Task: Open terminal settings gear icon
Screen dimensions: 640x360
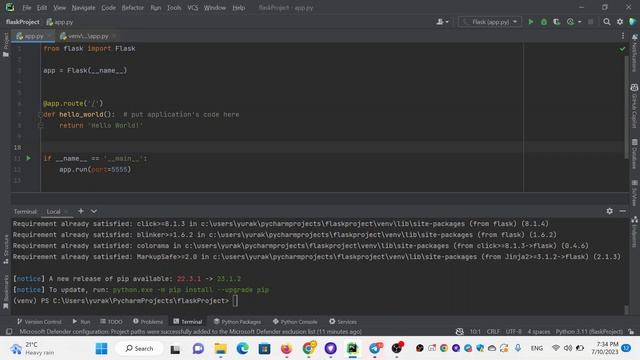Action: (x=609, y=211)
